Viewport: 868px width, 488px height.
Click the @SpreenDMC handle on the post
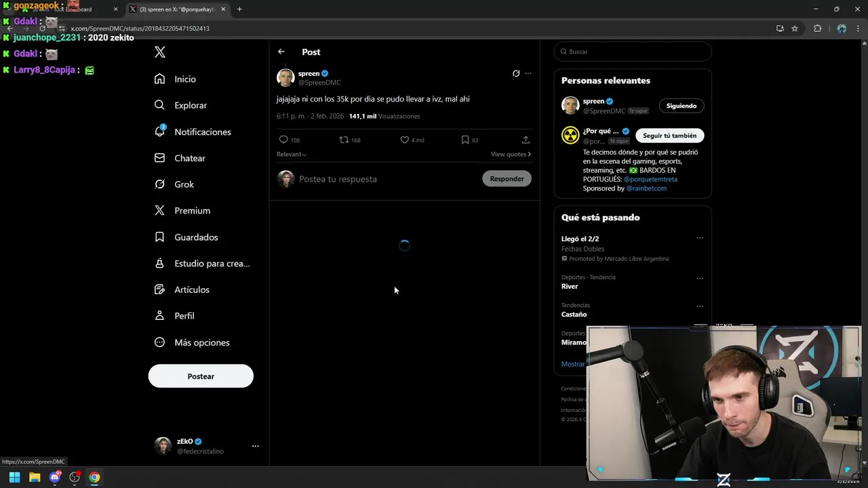pos(319,83)
